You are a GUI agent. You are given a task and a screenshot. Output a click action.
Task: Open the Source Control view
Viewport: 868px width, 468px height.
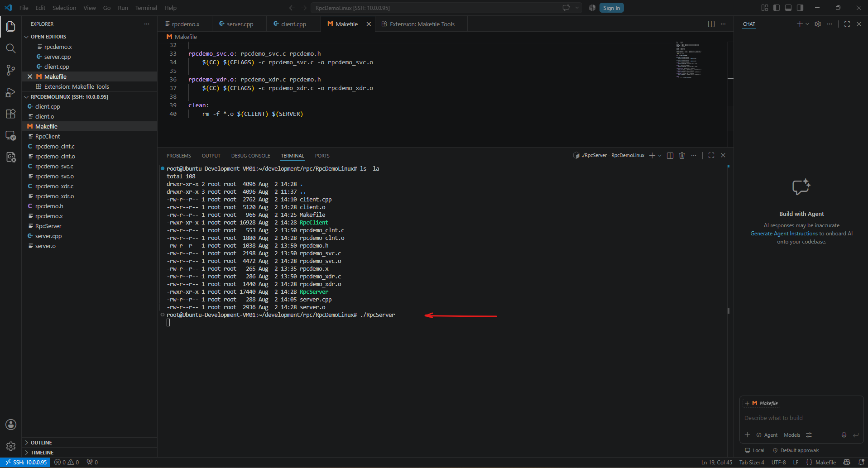click(x=11, y=70)
